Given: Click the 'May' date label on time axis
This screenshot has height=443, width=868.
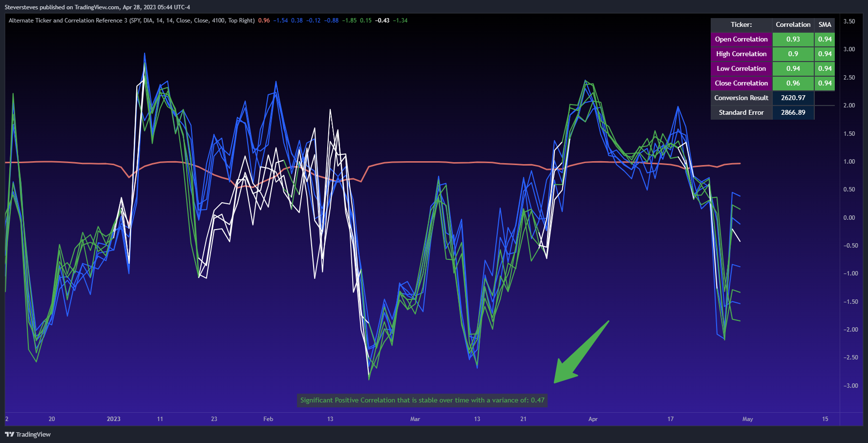Looking at the screenshot, I should coord(748,419).
